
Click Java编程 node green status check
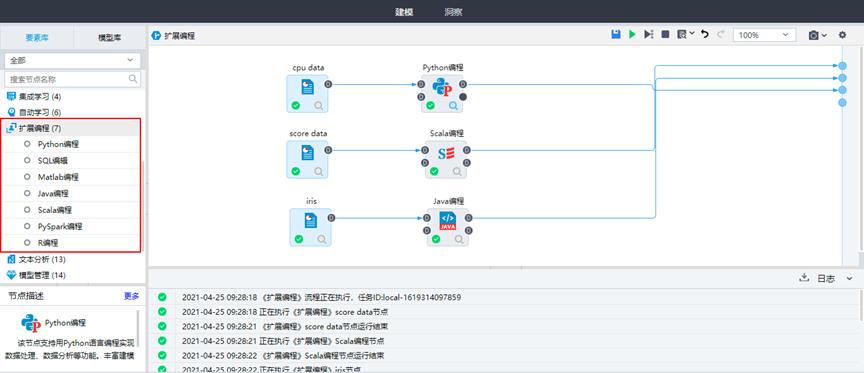coord(436,239)
